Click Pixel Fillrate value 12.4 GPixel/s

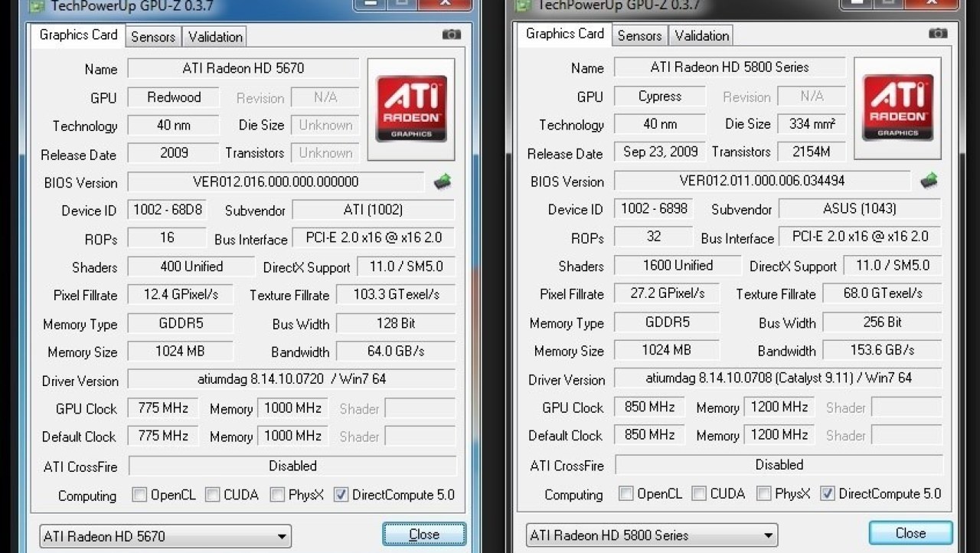(181, 295)
